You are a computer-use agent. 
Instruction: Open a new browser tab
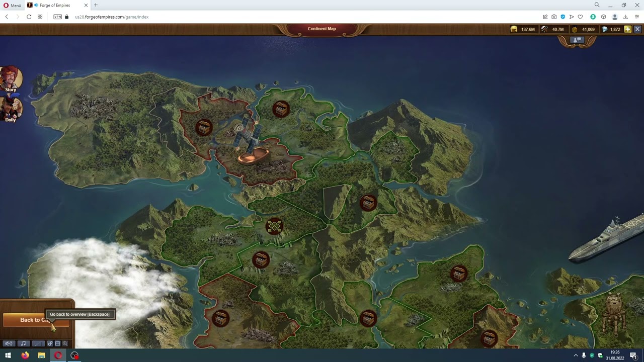[x=96, y=5]
